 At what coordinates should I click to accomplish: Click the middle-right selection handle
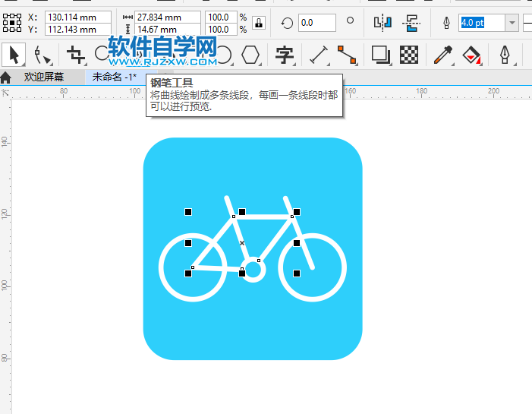click(x=297, y=243)
